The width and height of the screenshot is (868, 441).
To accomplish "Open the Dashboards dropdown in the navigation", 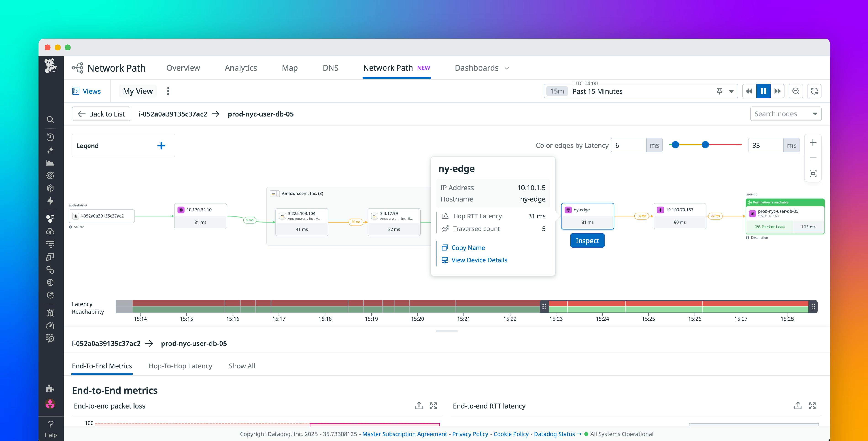I will (x=482, y=68).
